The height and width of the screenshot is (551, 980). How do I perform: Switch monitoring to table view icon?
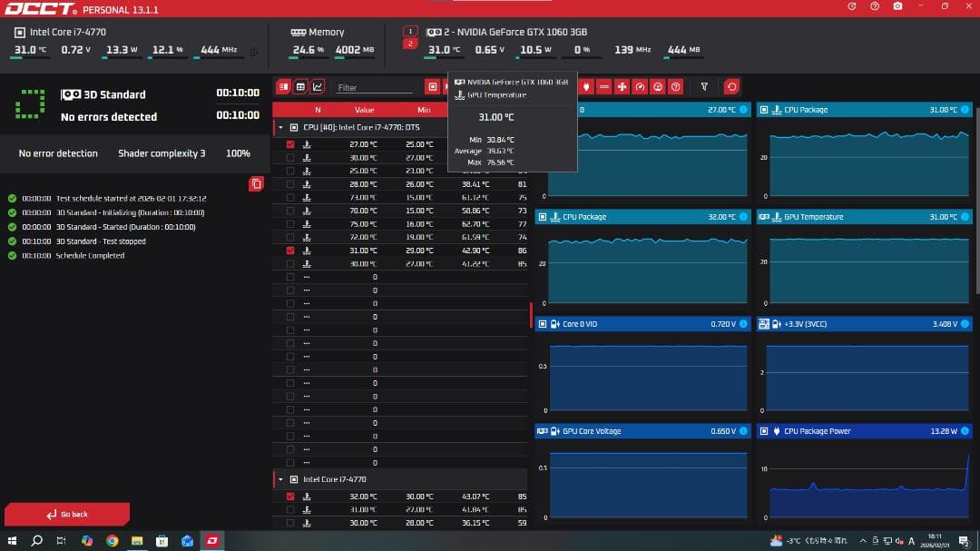[300, 87]
